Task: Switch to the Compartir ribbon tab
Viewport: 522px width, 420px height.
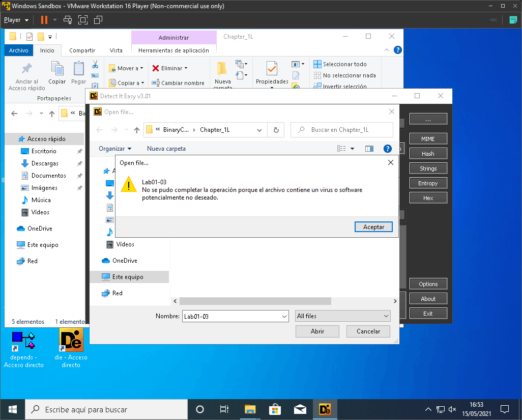Action: (x=82, y=50)
